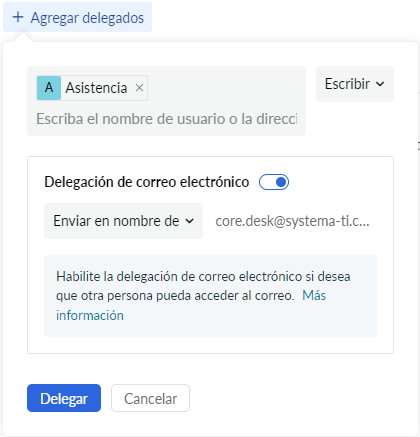Screen dimensions: 420x437
Task: Click the teal A avatar of Asistencia
Action: [49, 88]
